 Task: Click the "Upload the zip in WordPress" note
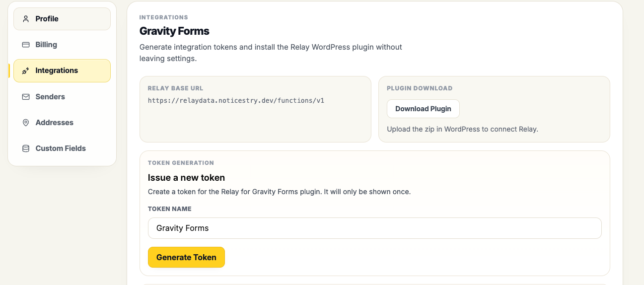pos(462,129)
